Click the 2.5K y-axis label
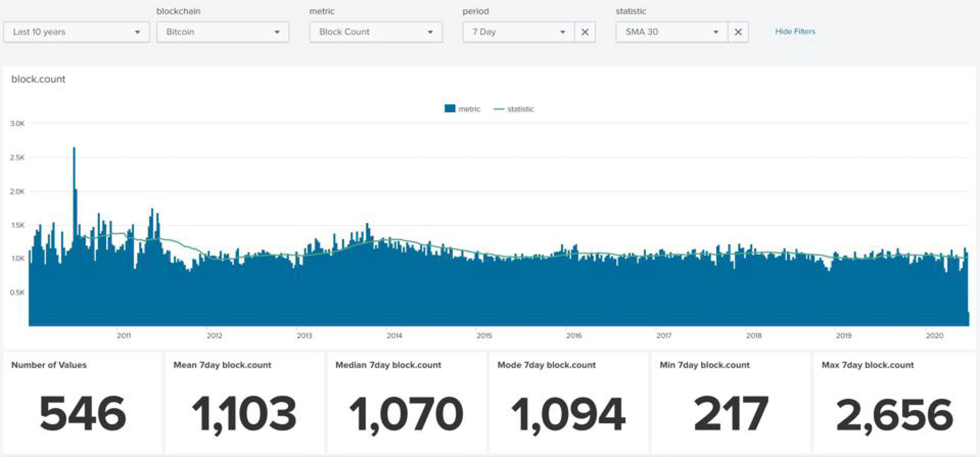The image size is (980, 457). pyautogui.click(x=18, y=158)
